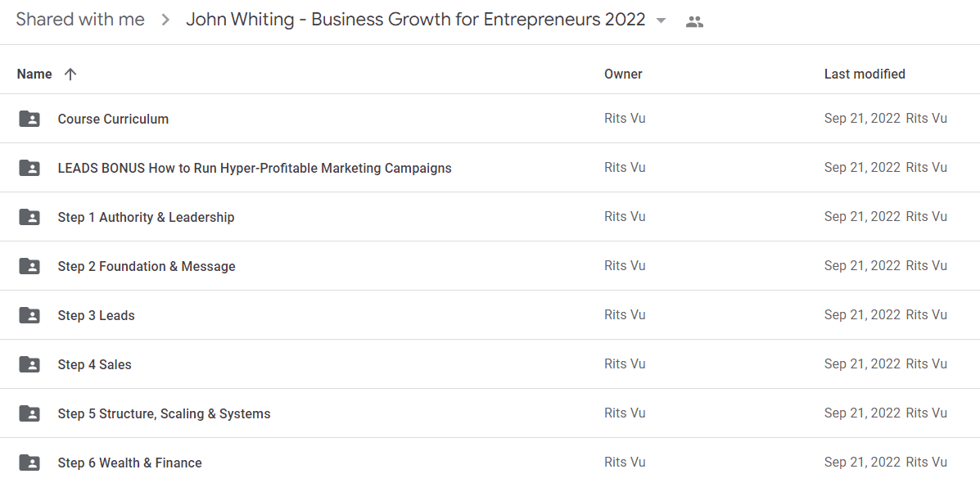Click the Step 4 Sales folder icon

[29, 364]
